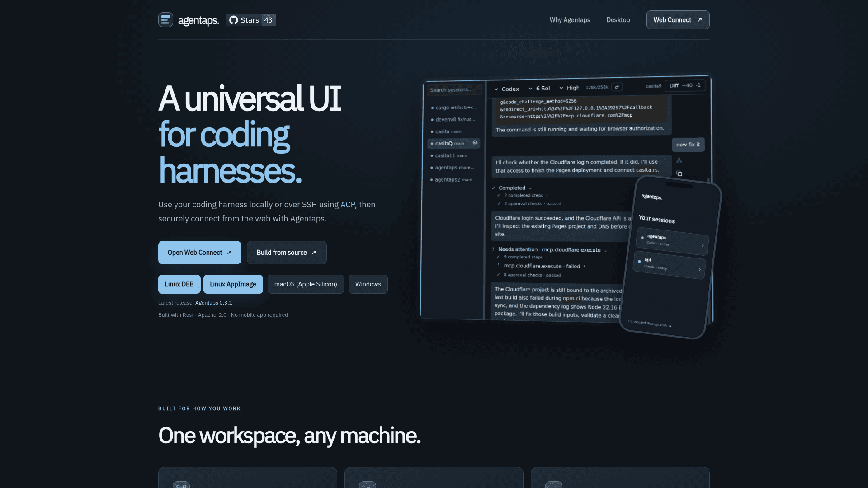Click the Search sessions field in preview
The height and width of the screenshot is (488, 868).
(454, 90)
